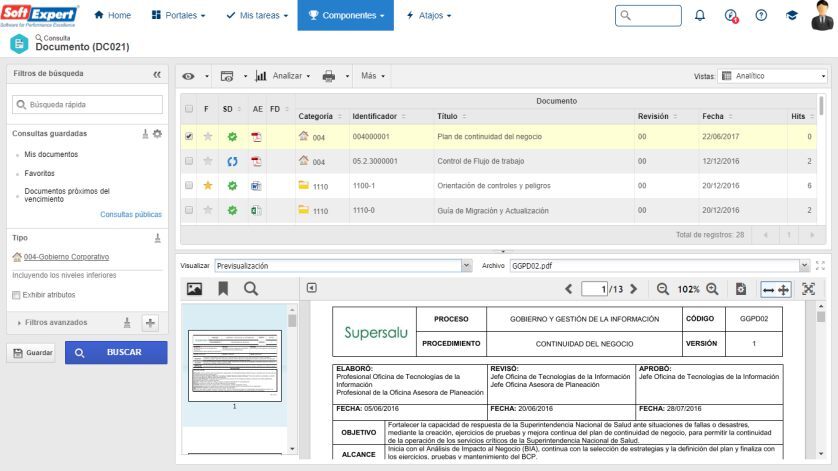This screenshot has width=838, height=471.
Task: Open the 'Consultas públicas' link
Action: pos(131,214)
